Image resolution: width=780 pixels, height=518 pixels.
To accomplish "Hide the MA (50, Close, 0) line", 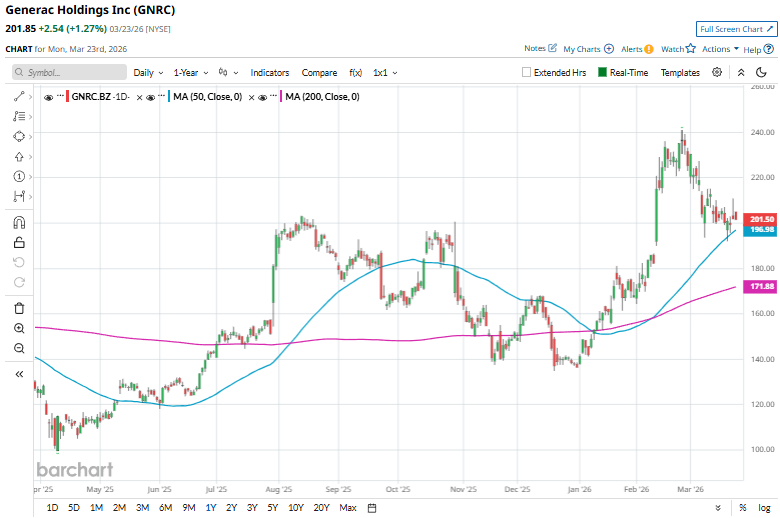I will pyautogui.click(x=161, y=96).
